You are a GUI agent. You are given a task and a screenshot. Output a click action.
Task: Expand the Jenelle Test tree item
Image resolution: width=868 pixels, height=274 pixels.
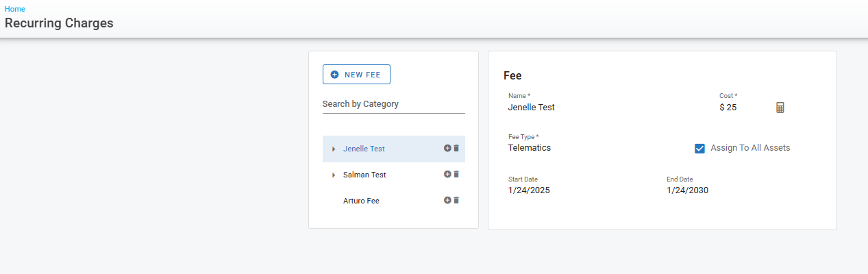[x=334, y=149]
